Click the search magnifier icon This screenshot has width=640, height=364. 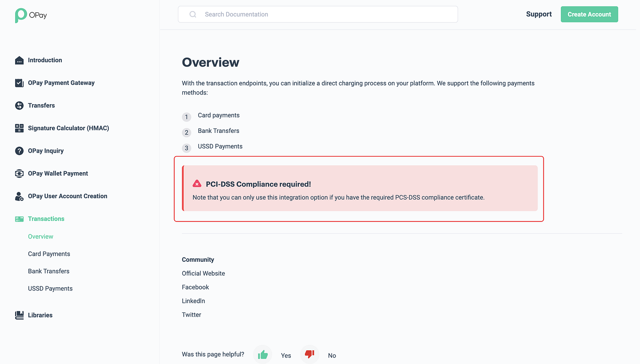pos(193,14)
